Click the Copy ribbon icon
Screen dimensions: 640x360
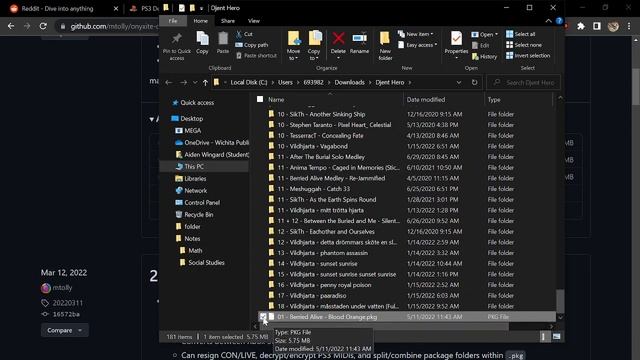tap(202, 38)
